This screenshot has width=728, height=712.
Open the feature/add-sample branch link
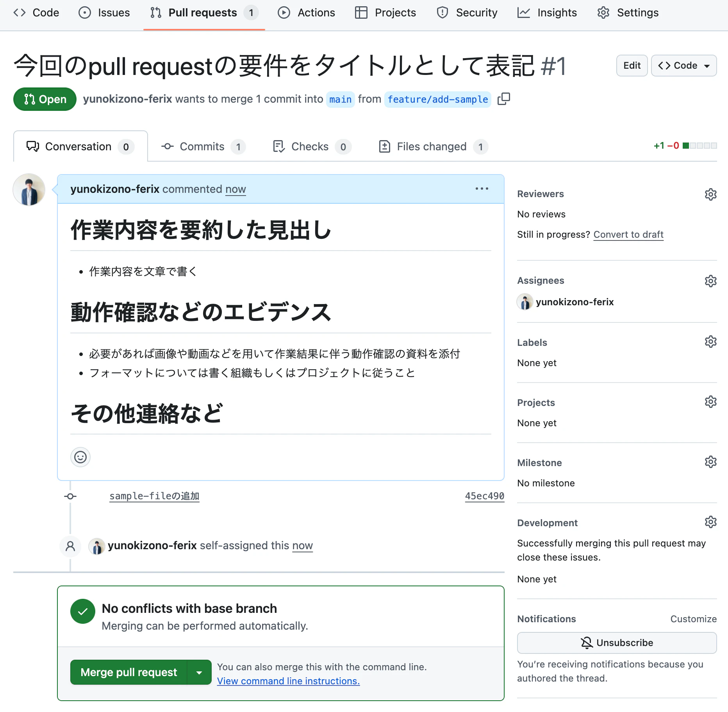pyautogui.click(x=437, y=100)
